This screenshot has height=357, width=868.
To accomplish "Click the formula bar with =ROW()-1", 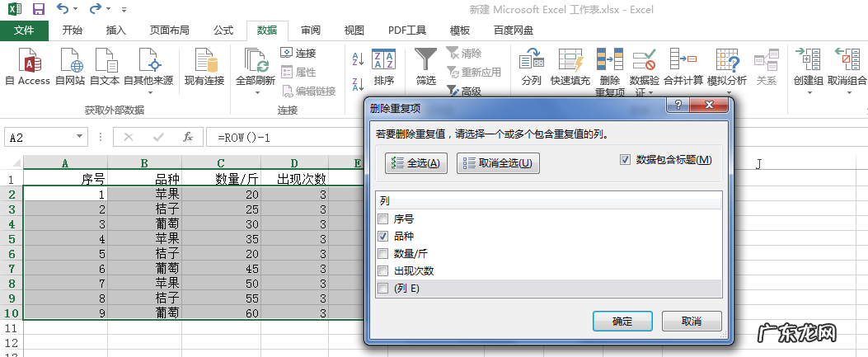I will [285, 137].
